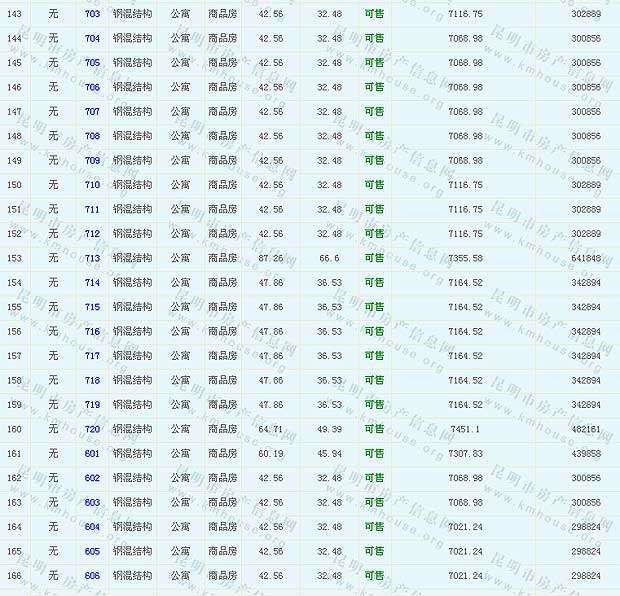
Task: Open room 703 link
Action: (x=92, y=14)
